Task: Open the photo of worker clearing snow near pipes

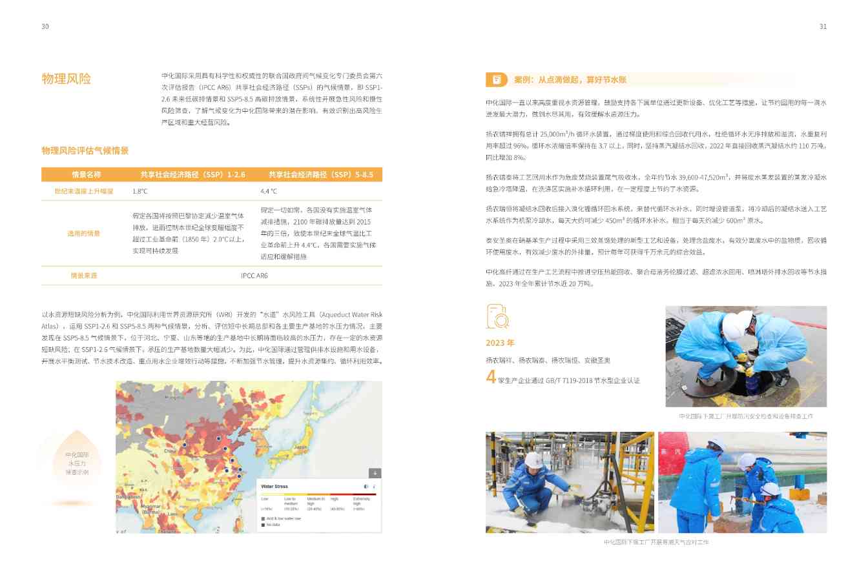Action: click(570, 482)
